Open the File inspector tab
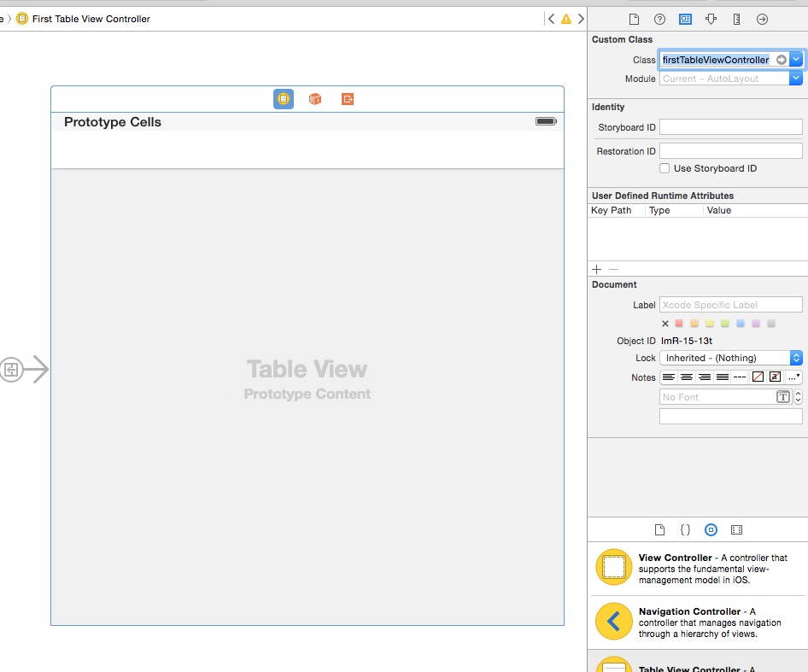The width and height of the screenshot is (808, 672). [x=634, y=19]
